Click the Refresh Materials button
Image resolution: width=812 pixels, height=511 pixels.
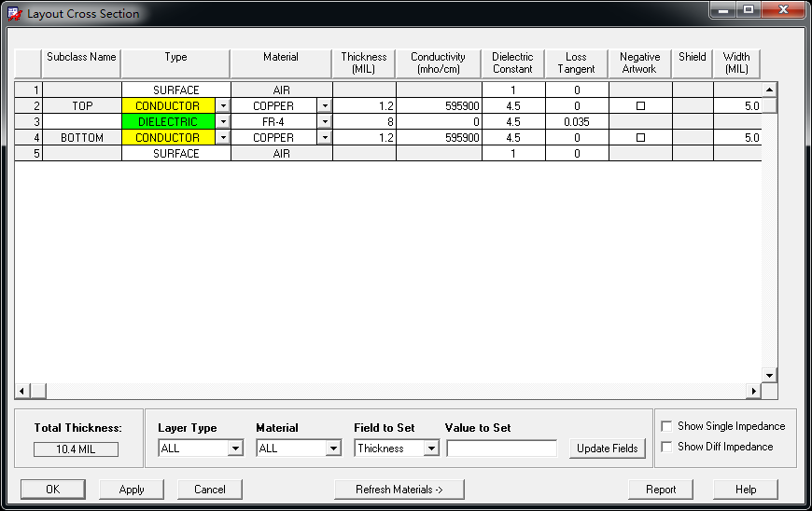coord(399,490)
